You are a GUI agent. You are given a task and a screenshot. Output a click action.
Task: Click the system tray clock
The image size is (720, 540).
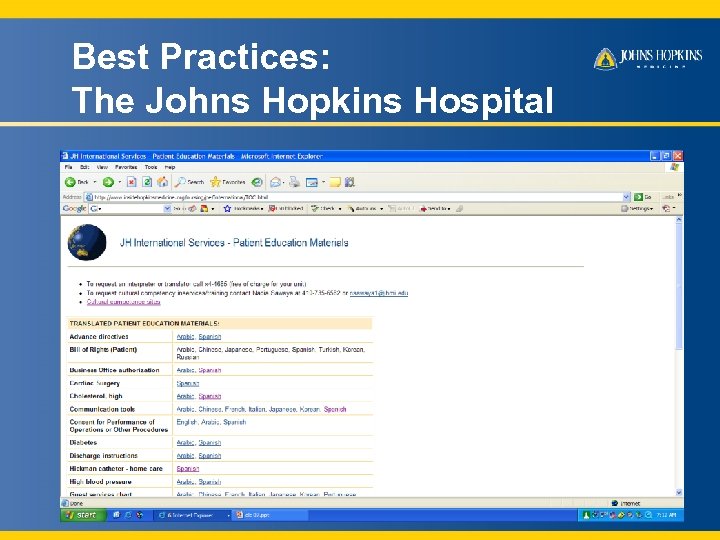(666, 515)
